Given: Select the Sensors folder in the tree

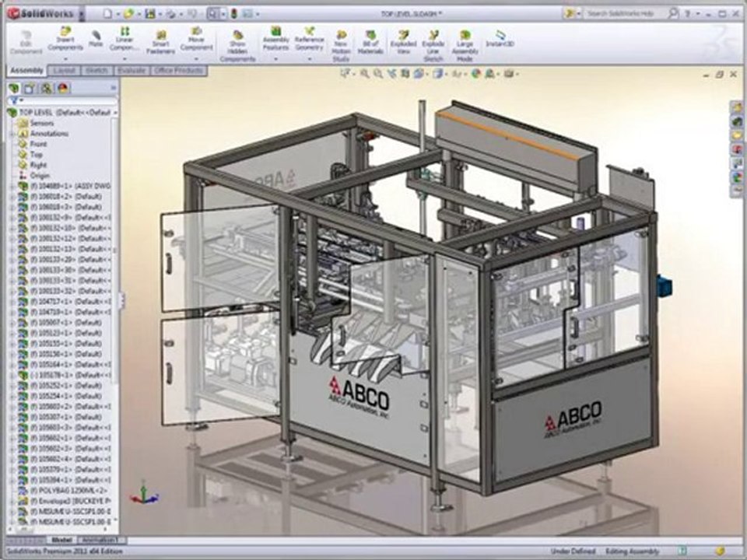Looking at the screenshot, I should coord(37,124).
